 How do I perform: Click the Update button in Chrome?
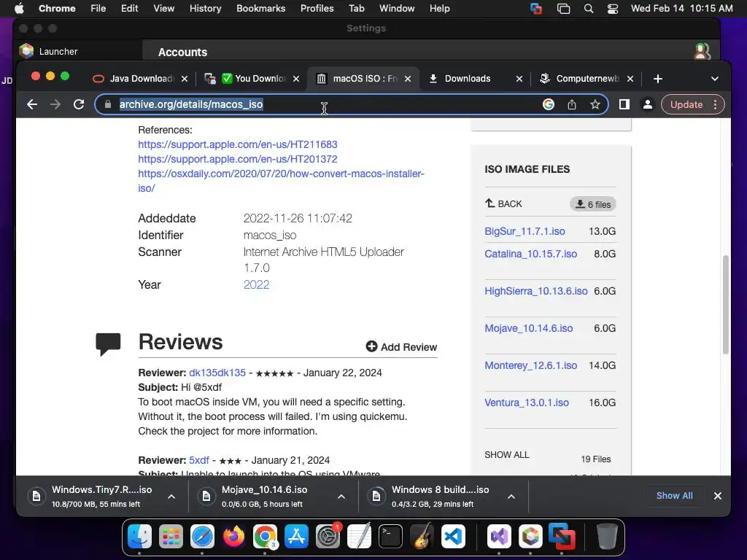pos(686,104)
